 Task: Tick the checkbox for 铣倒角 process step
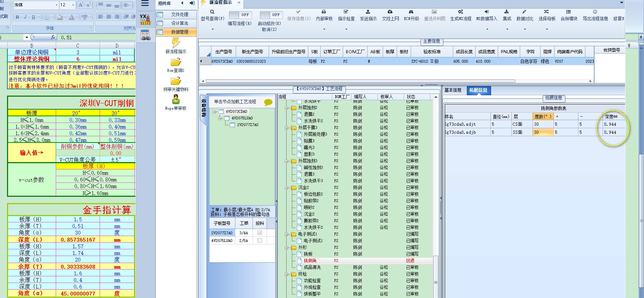click(x=299, y=261)
